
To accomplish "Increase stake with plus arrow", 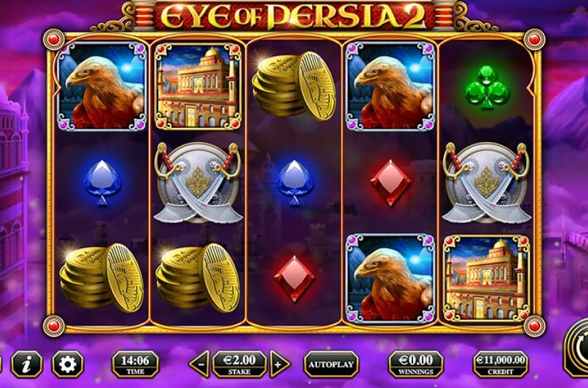I will tap(280, 364).
